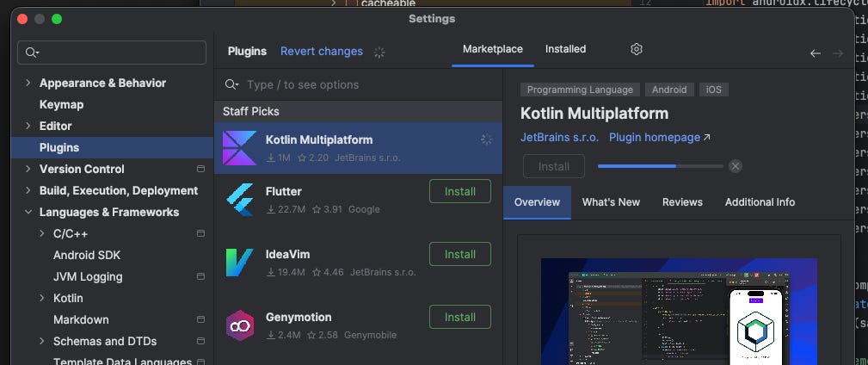Click the disabled Install button in details
This screenshot has height=365, width=868.
coord(553,166)
